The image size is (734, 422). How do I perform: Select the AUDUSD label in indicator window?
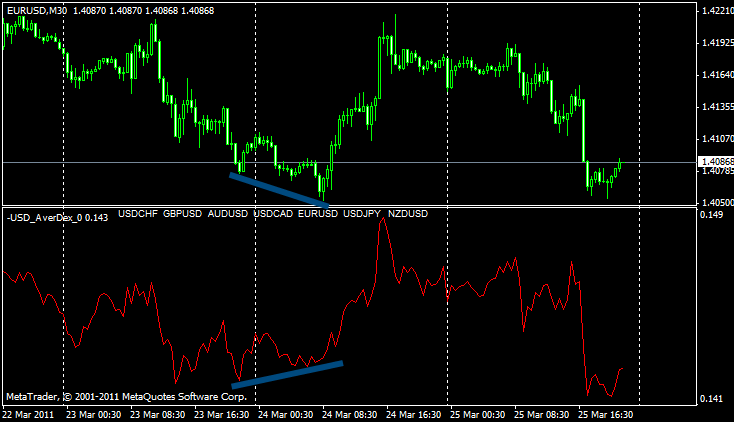(227, 214)
